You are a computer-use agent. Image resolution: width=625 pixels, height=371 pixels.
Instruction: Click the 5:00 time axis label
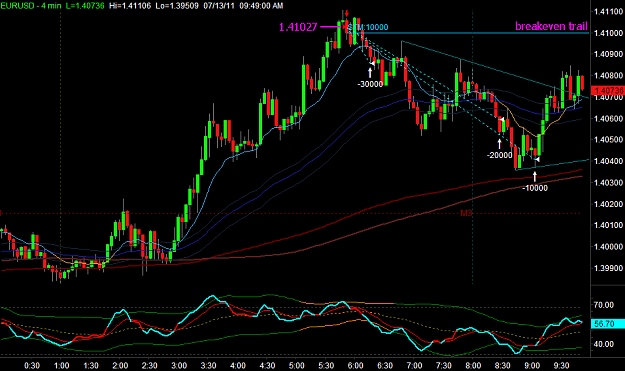tap(297, 365)
